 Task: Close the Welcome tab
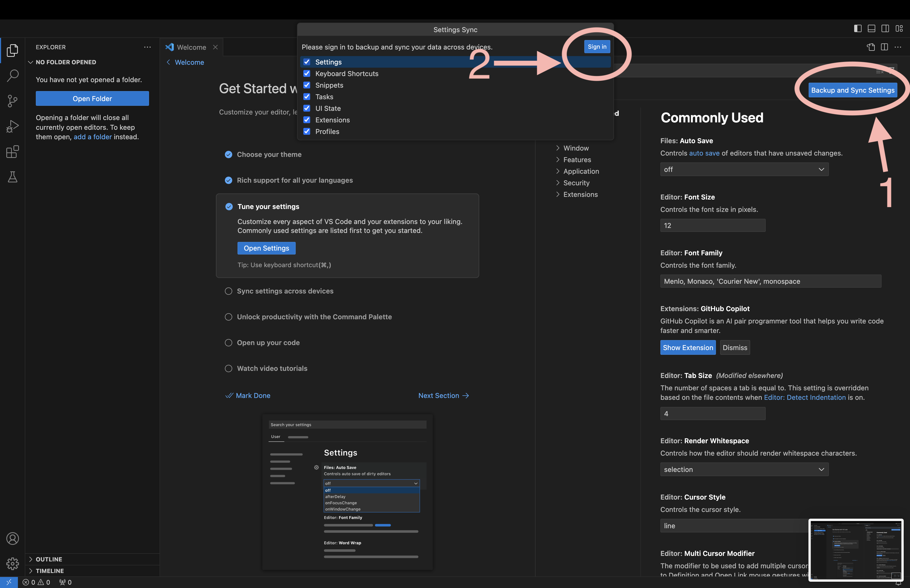[215, 47]
